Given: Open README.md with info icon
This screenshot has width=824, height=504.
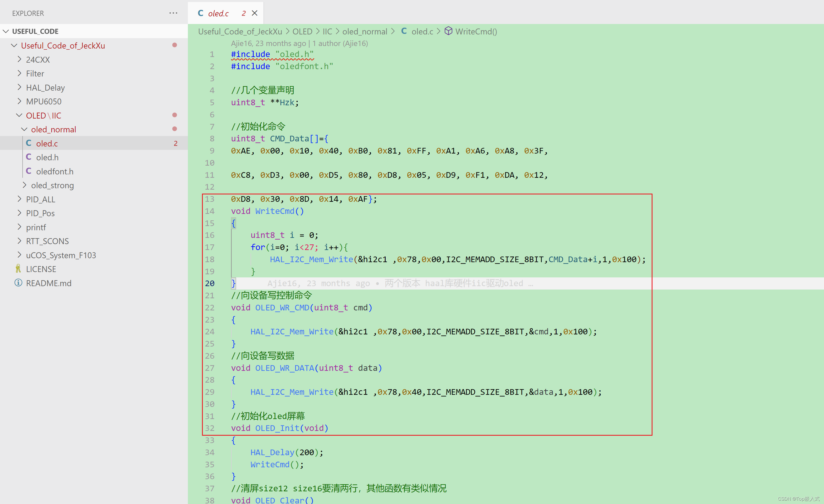Looking at the screenshot, I should 49,283.
